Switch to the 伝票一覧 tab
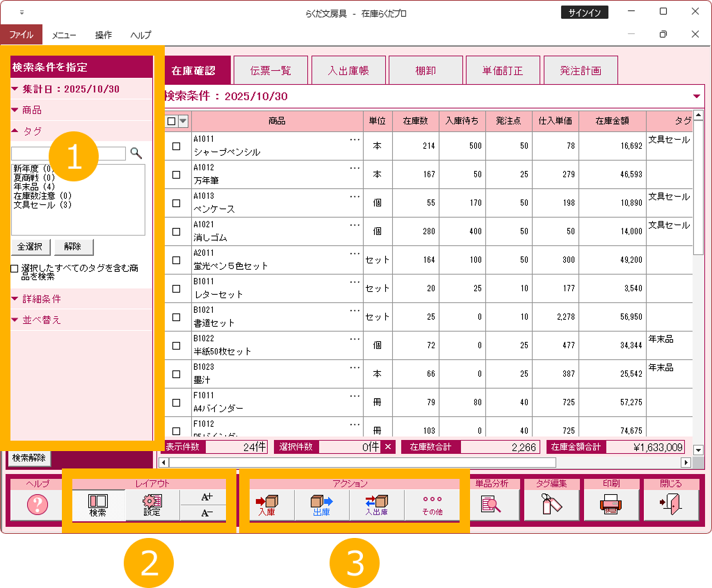 tap(270, 71)
